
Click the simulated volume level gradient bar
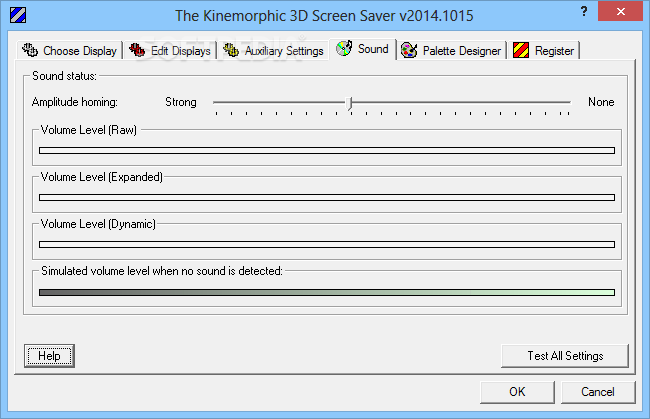327,292
